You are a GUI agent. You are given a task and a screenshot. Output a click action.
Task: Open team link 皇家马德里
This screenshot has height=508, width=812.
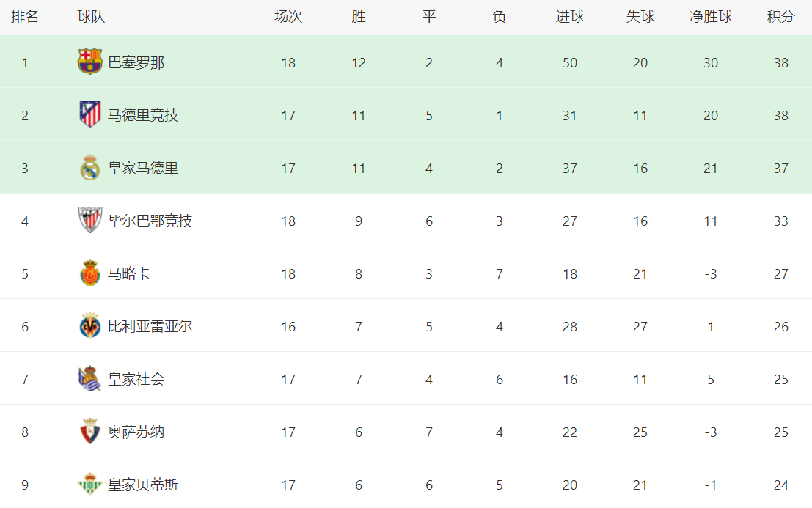pyautogui.click(x=143, y=168)
